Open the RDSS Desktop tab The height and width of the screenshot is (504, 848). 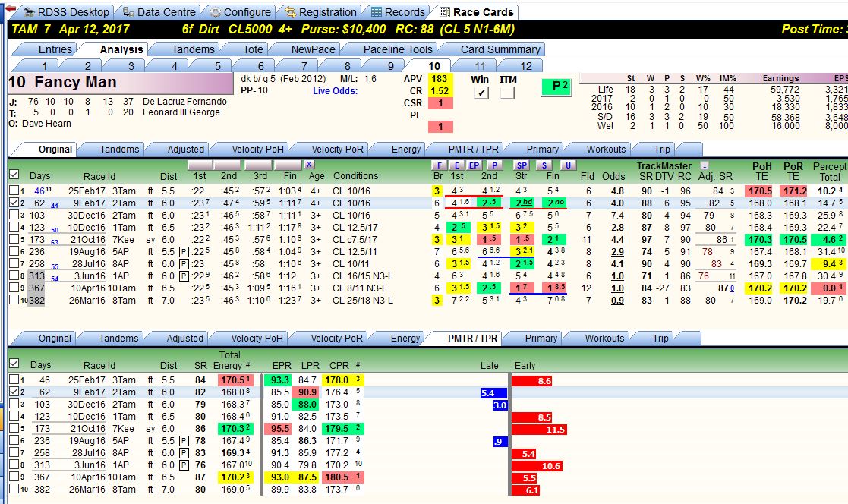point(66,12)
